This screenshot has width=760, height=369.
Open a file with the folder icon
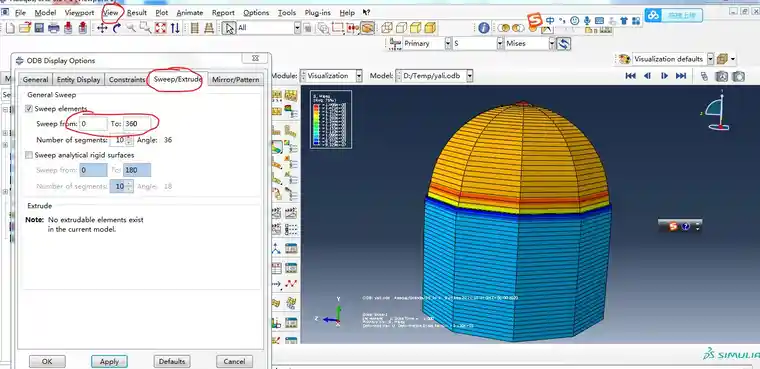tap(25, 28)
